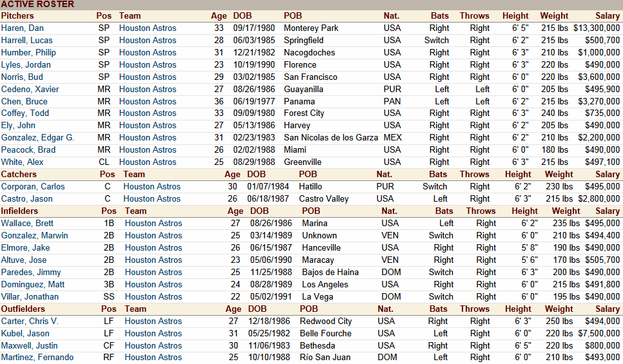Image resolution: width=623 pixels, height=364 pixels.
Task: Click the Age header in Pitchers section
Action: tap(219, 15)
